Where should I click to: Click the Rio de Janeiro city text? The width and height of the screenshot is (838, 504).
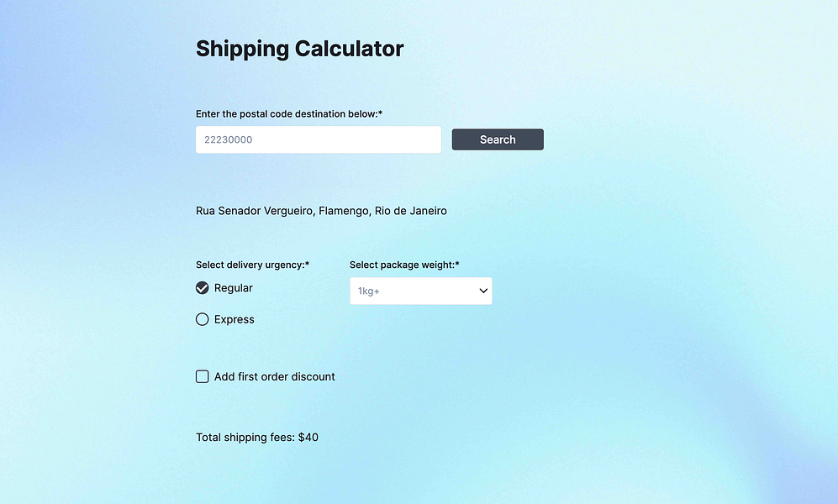pos(410,211)
